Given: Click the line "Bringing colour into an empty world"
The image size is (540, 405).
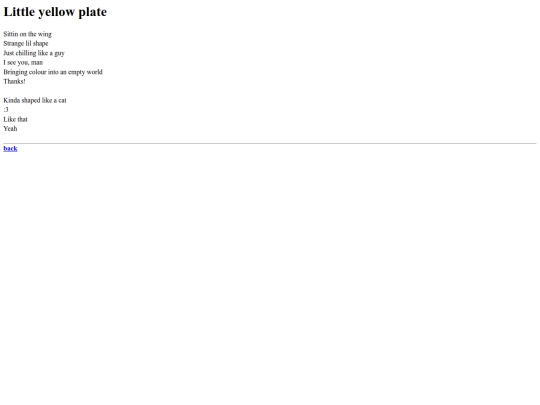Looking at the screenshot, I should (53, 72).
